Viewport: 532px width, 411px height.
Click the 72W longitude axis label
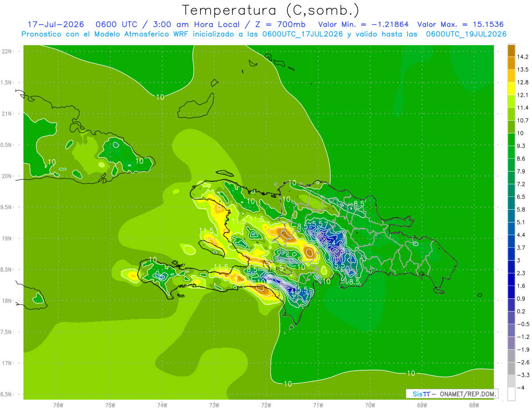[266, 405]
